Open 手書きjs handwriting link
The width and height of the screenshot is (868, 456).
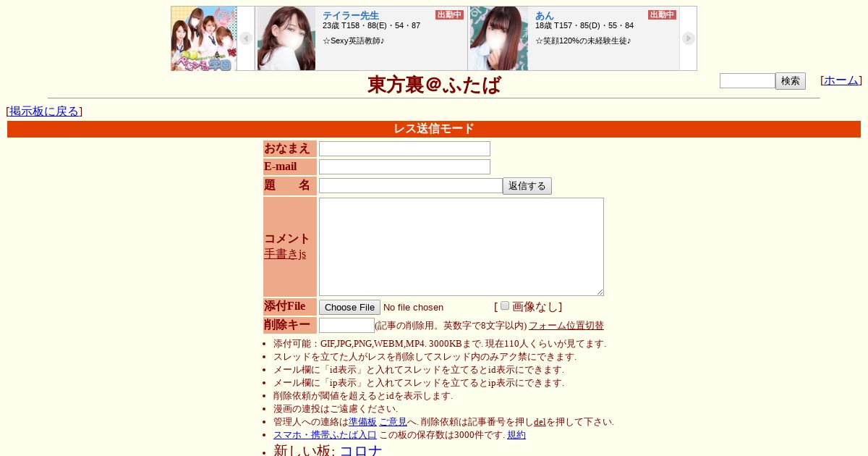coord(285,254)
